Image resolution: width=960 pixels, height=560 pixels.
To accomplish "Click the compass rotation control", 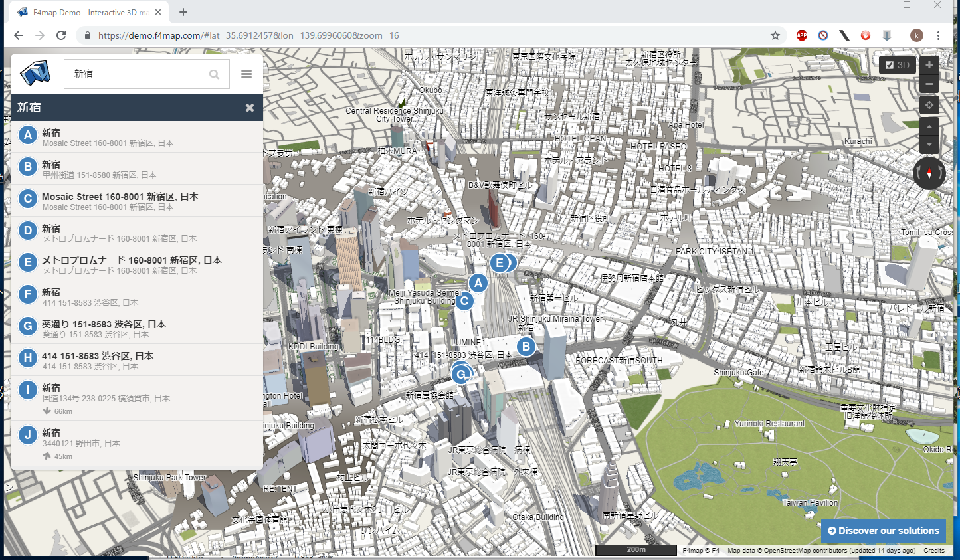I will 929,173.
